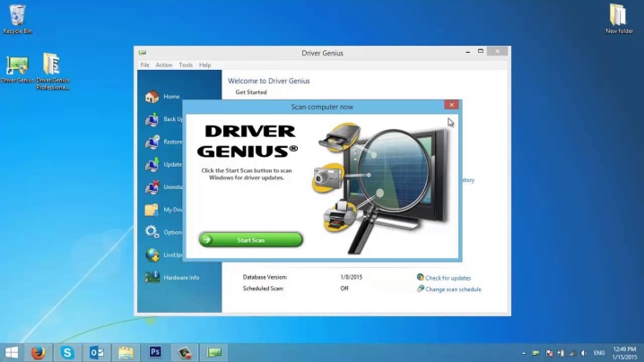Click the Welcome to Driver Genius heading
This screenshot has height=362, width=644.
(269, 81)
